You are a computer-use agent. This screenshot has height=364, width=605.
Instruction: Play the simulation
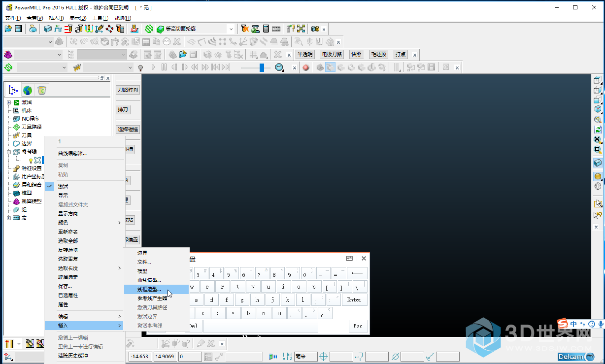[x=153, y=67]
